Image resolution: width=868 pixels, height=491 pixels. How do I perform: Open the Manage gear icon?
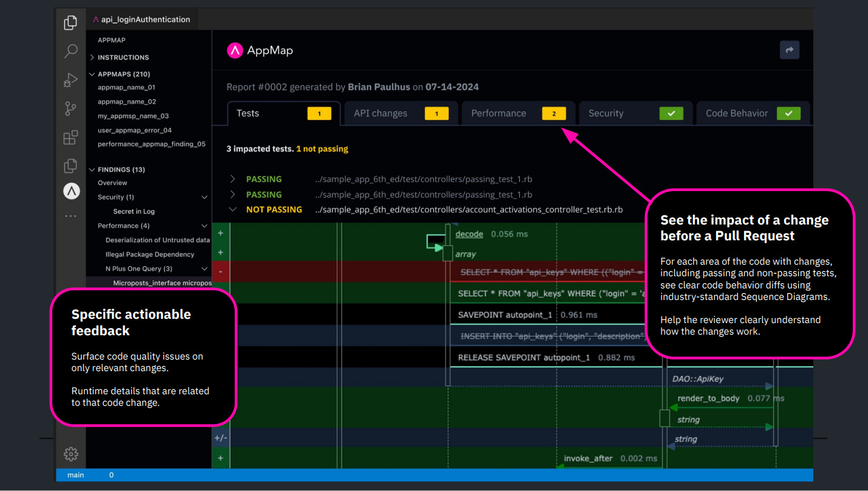point(71,454)
